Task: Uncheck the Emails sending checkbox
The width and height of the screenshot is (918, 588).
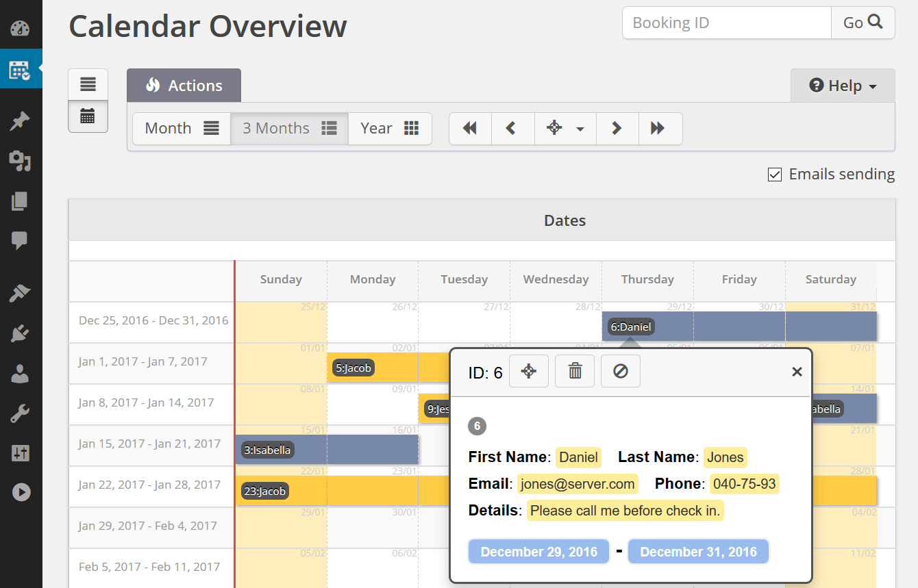Action: tap(774, 174)
